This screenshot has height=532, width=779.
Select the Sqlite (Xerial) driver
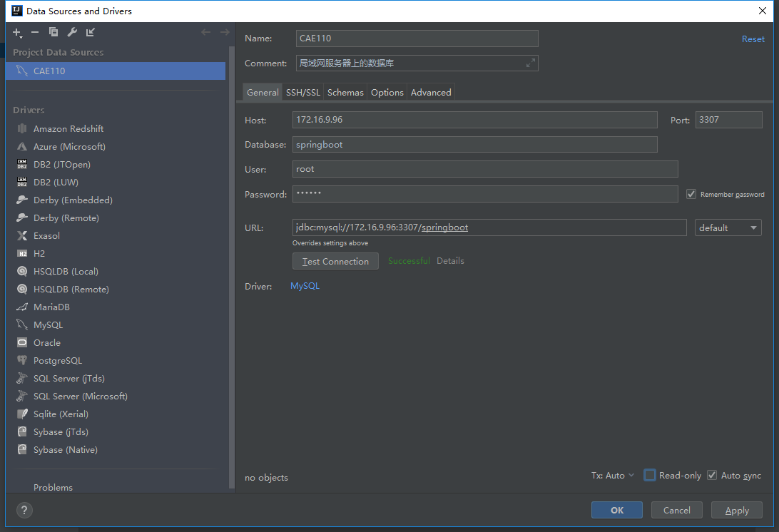click(x=116, y=414)
